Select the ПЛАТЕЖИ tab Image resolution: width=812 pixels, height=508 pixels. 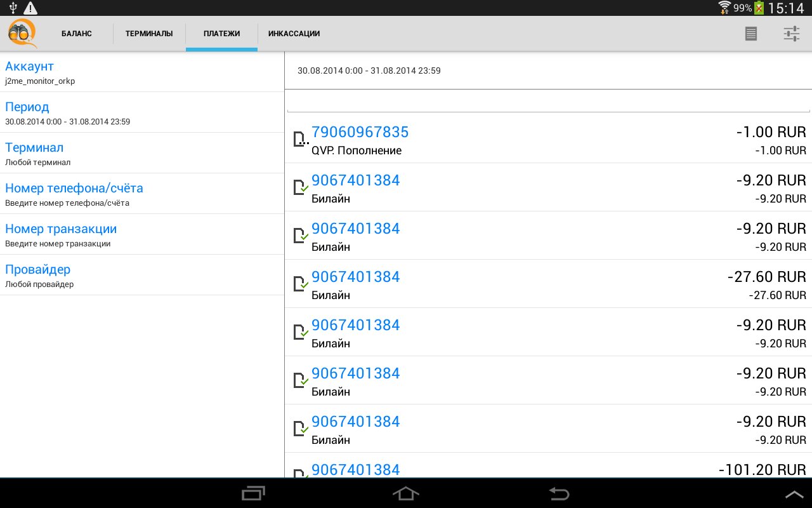tap(221, 34)
